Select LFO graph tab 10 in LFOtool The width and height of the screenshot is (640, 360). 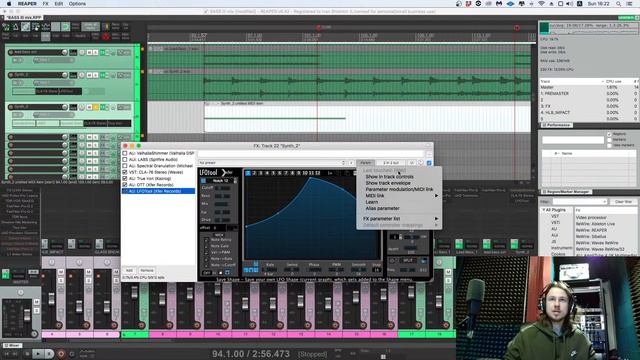305,173
